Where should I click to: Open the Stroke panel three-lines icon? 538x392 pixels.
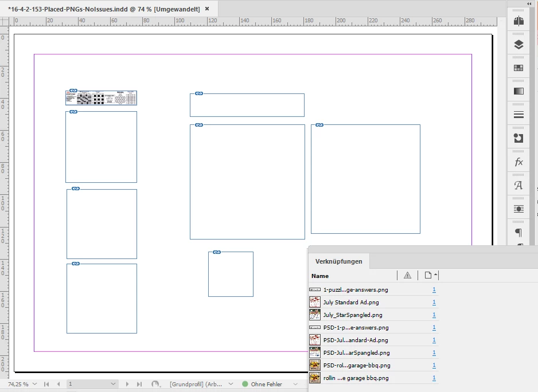click(x=518, y=115)
